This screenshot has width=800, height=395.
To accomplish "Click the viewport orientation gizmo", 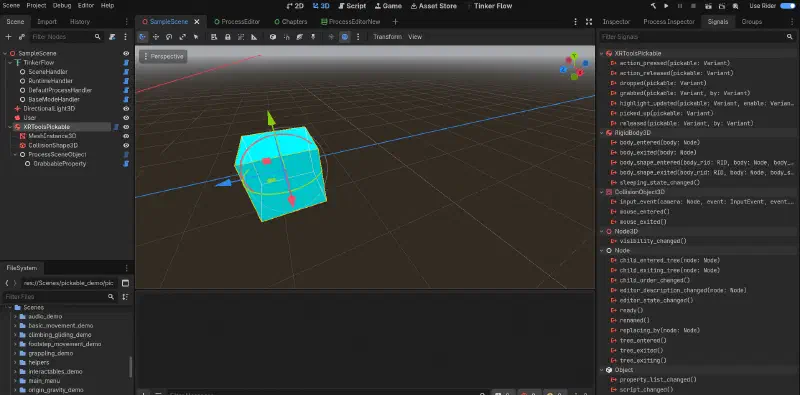I will click(x=574, y=66).
